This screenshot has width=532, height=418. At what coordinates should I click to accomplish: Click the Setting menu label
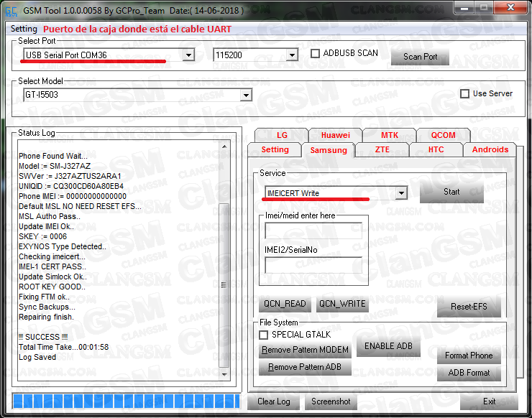click(x=24, y=29)
